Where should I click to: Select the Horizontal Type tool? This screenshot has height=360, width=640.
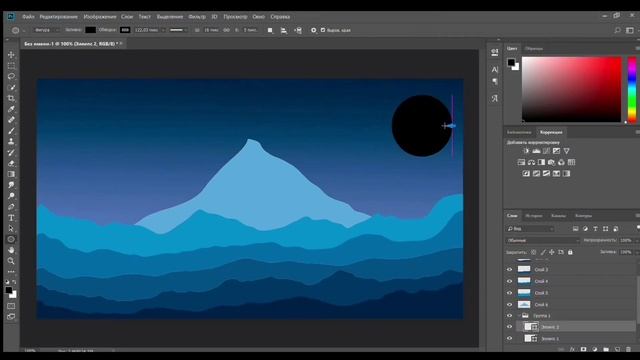click(11, 218)
